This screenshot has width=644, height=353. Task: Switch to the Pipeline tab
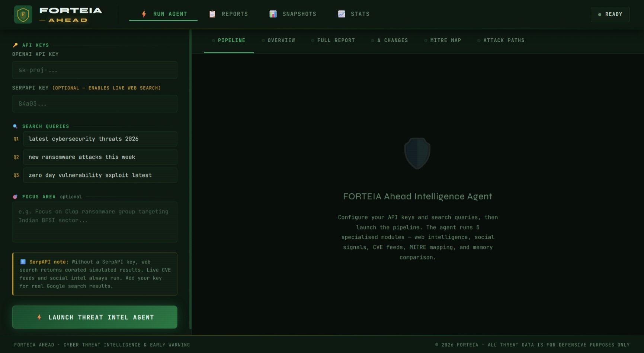click(x=229, y=41)
